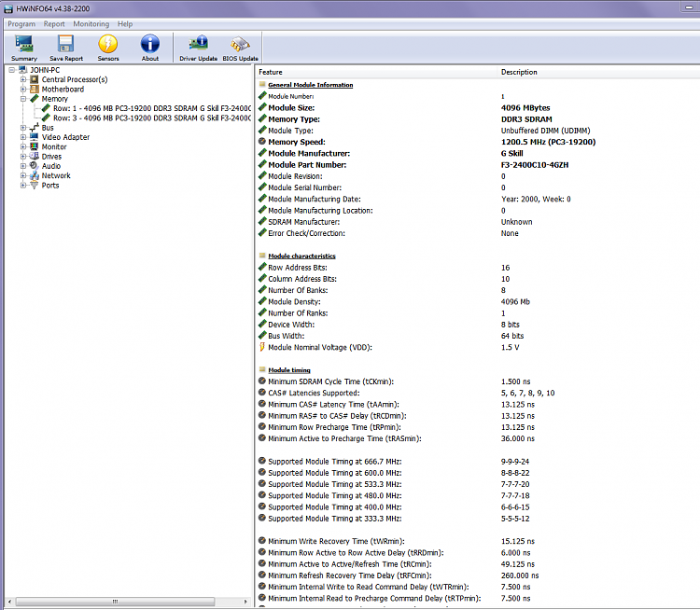Select the Drives tree icon

[35, 156]
